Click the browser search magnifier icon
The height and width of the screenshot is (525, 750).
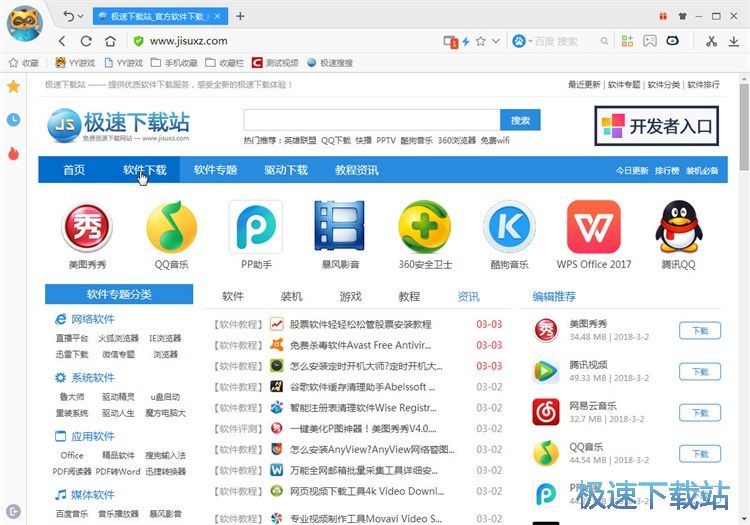click(604, 41)
